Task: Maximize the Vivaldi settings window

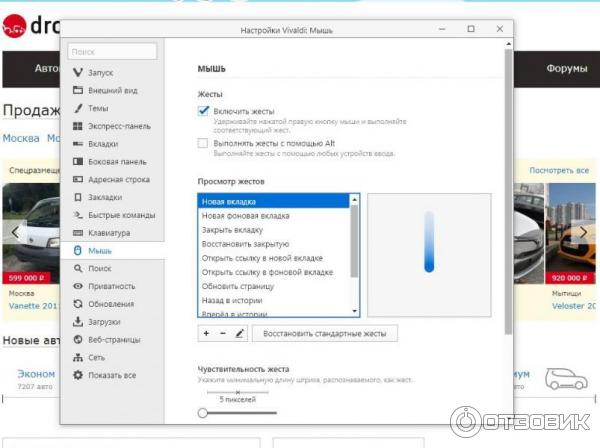Action: coord(471,29)
